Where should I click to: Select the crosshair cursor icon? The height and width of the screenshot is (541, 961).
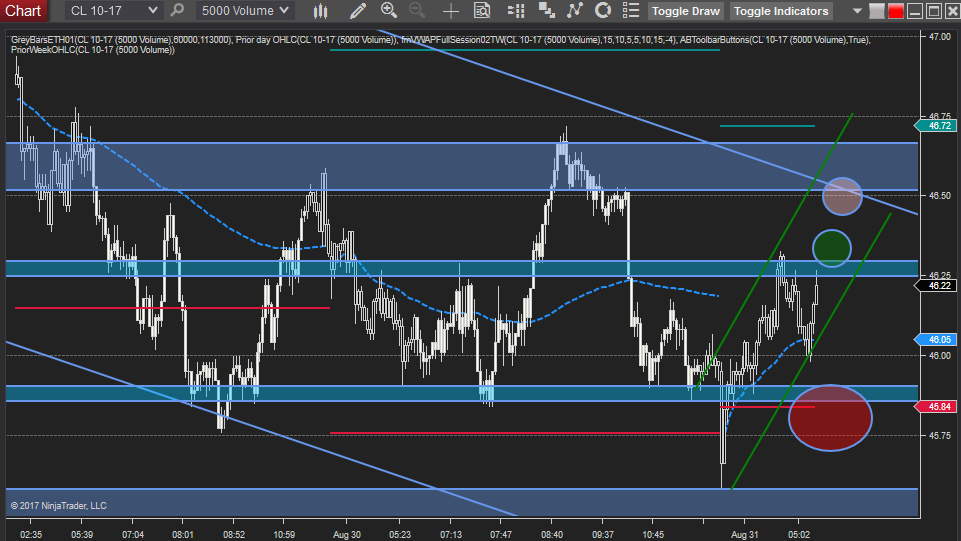tap(450, 10)
